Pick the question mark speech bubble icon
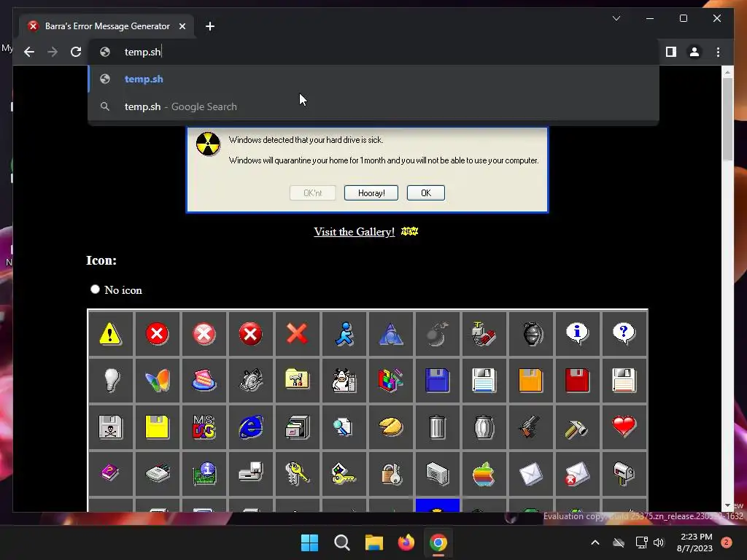The image size is (747, 560). pos(624,333)
